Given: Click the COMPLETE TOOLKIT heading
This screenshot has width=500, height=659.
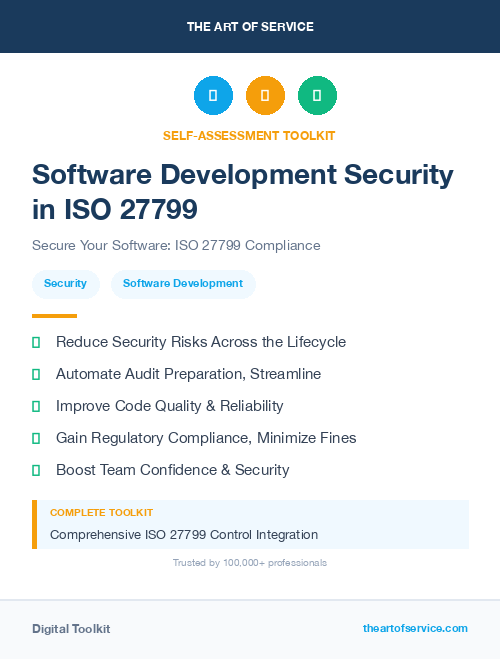Looking at the screenshot, I should (101, 513).
